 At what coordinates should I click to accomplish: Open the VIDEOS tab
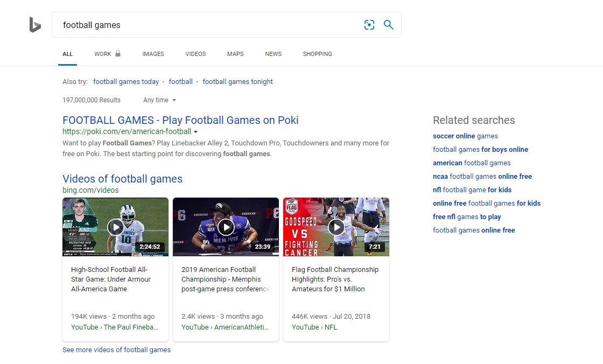click(x=195, y=54)
